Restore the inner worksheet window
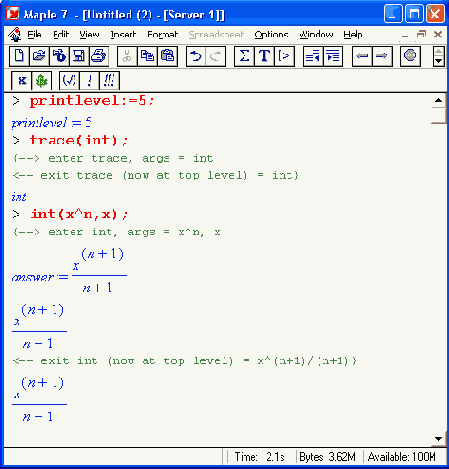The height and width of the screenshot is (469, 449). tap(422, 35)
